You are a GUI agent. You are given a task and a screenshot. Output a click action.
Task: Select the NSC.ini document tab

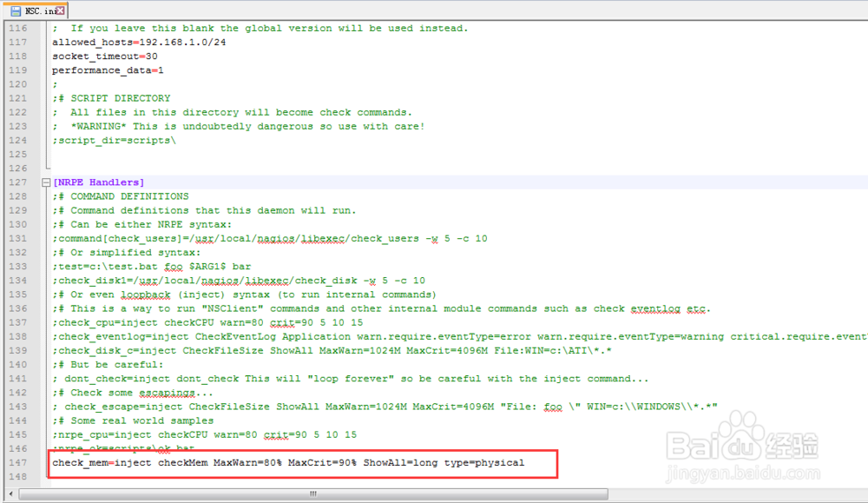pos(36,11)
